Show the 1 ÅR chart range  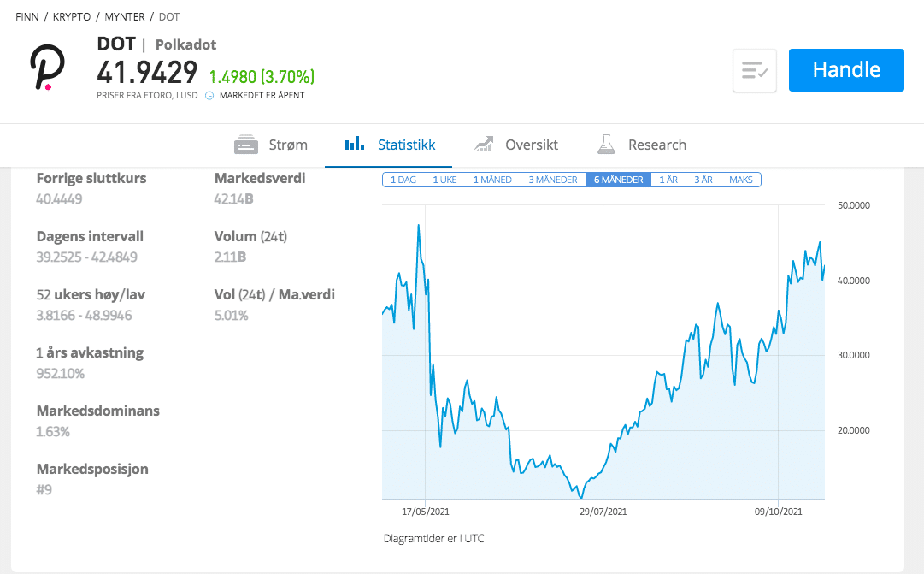pyautogui.click(x=668, y=180)
